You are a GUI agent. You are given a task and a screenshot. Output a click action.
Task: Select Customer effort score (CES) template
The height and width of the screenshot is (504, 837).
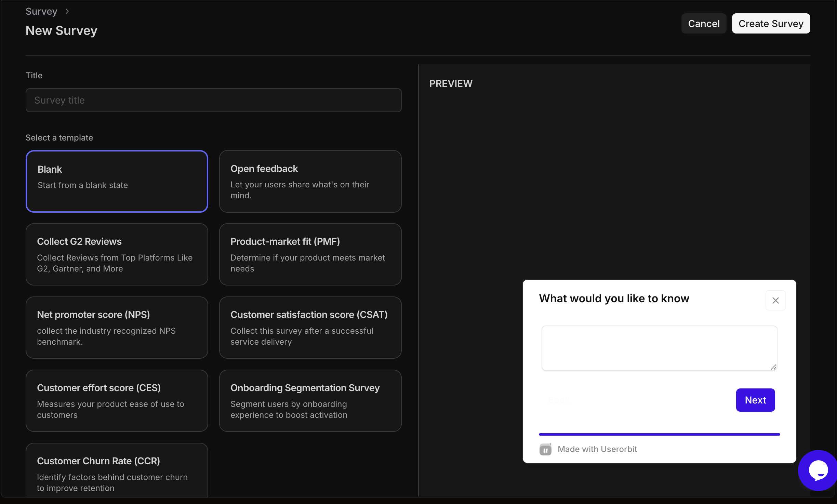click(117, 401)
